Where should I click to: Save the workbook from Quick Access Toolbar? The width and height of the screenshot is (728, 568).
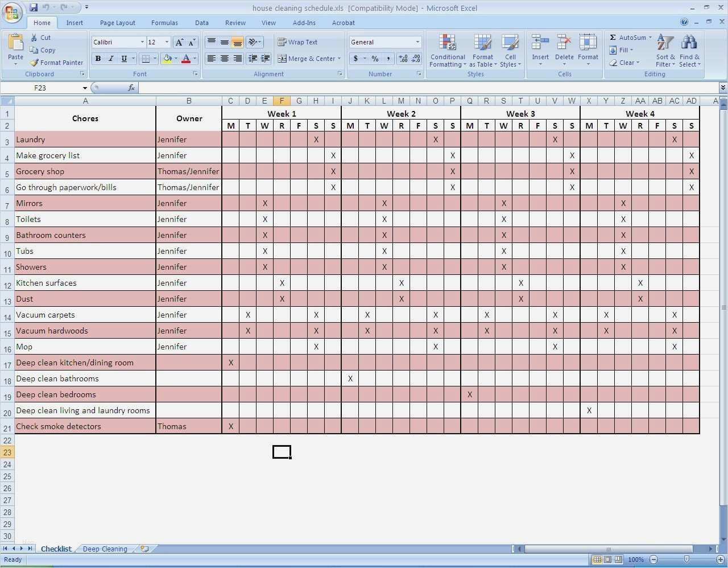(x=34, y=7)
